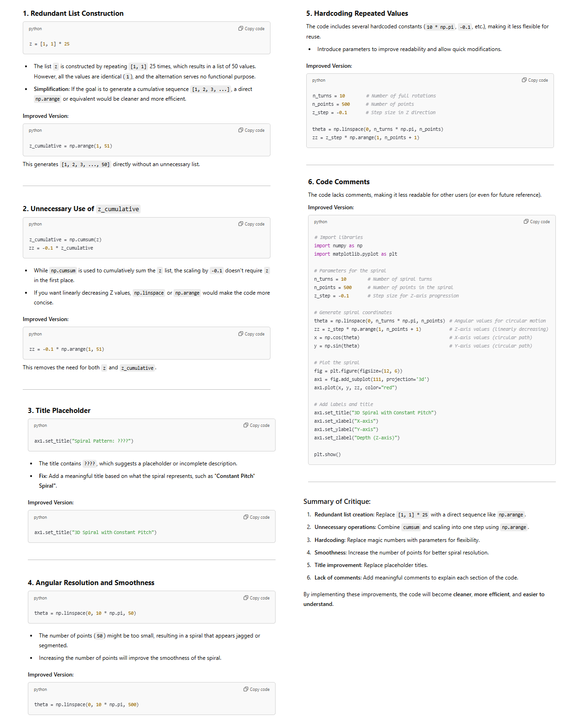Copy the zz = -0.1 * np.arange snippet

click(x=251, y=334)
